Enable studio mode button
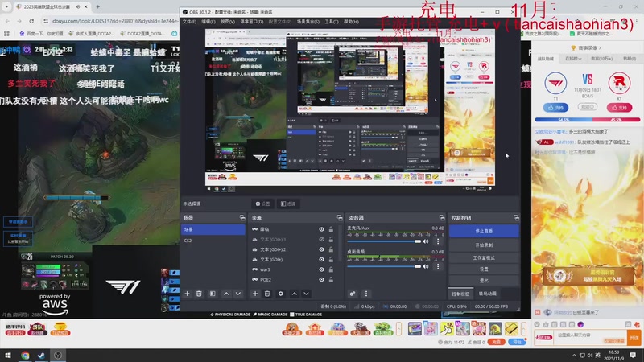Viewport: 644px width, 362px height. pyautogui.click(x=484, y=257)
